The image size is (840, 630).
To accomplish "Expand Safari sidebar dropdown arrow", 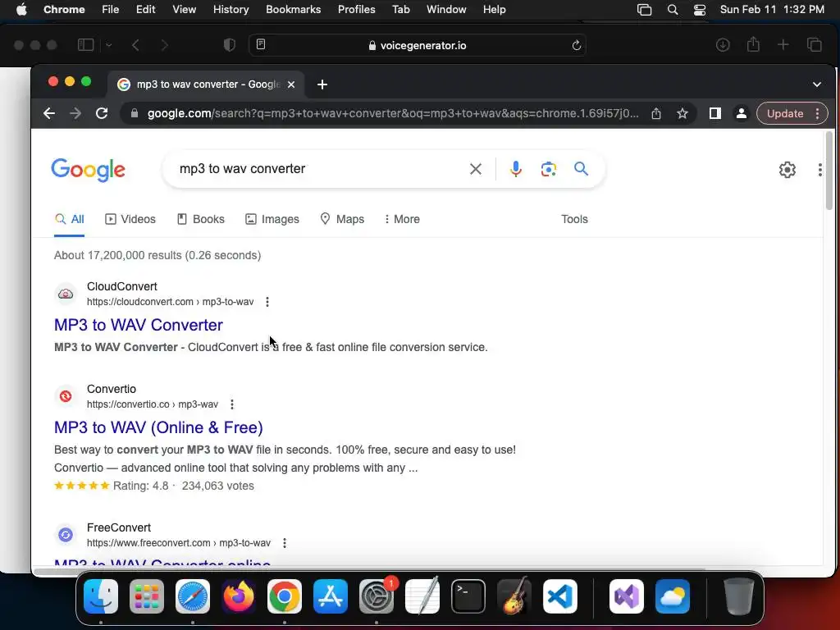I will pyautogui.click(x=109, y=45).
